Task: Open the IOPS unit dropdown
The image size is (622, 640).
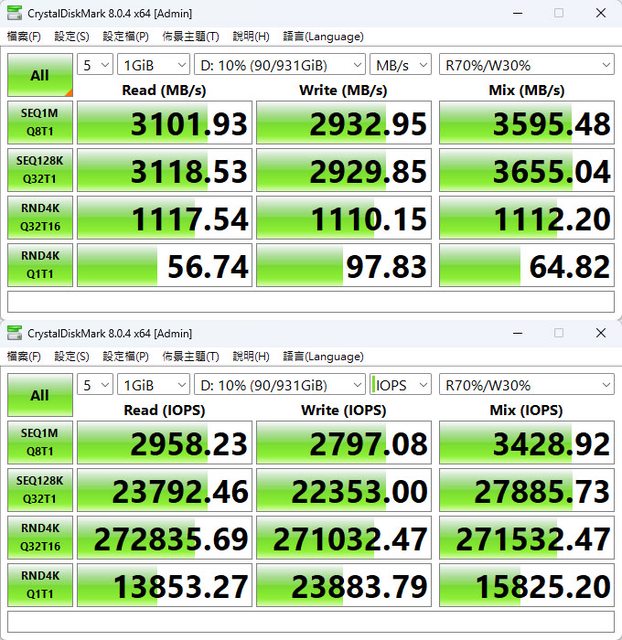Action: coord(400,385)
